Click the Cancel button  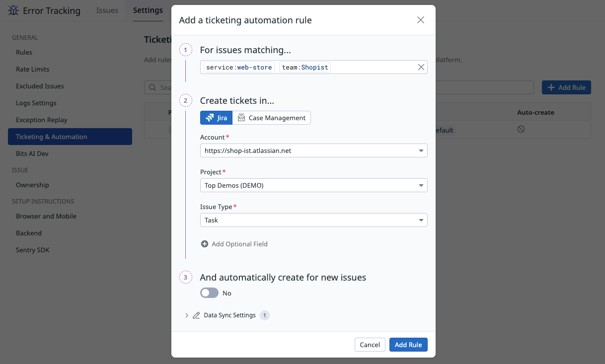(x=370, y=345)
